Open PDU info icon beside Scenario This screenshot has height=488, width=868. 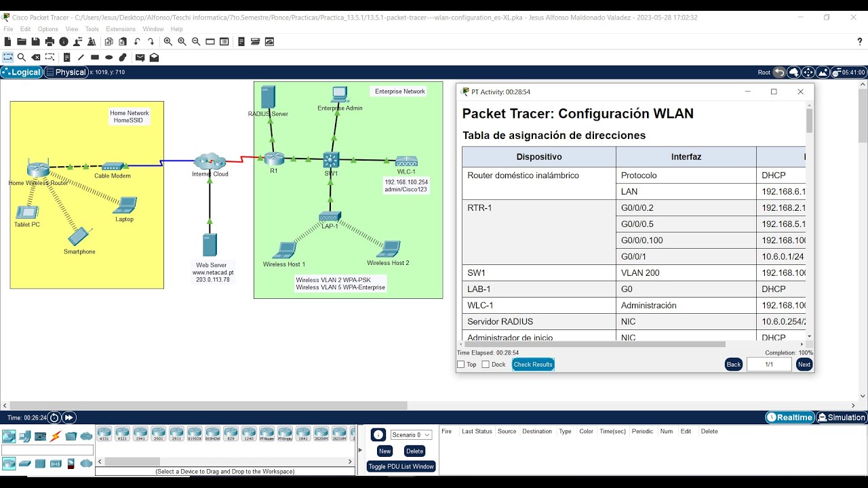[378, 435]
